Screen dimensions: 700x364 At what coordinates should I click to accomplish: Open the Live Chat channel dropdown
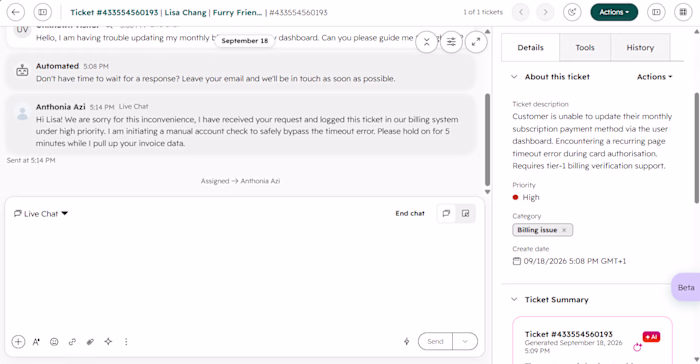pos(41,213)
